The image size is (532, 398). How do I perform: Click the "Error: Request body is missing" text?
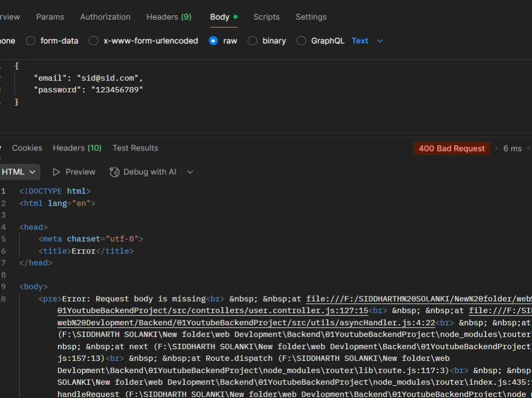coord(134,299)
